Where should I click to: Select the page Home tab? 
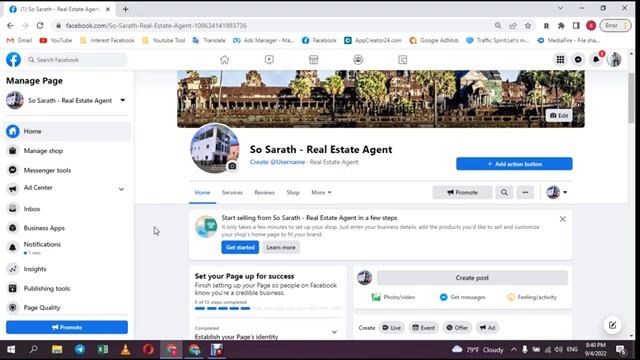tap(202, 192)
